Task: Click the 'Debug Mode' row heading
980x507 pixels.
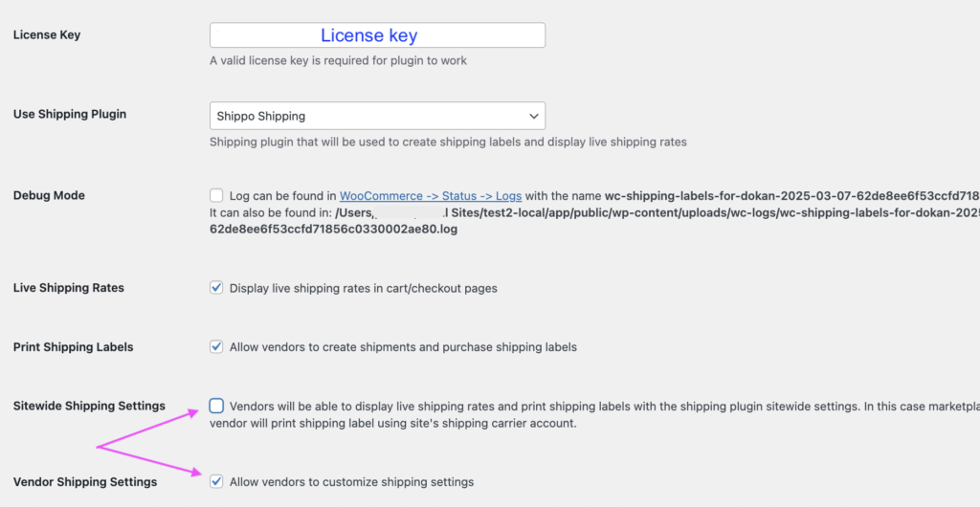Action: click(x=49, y=195)
